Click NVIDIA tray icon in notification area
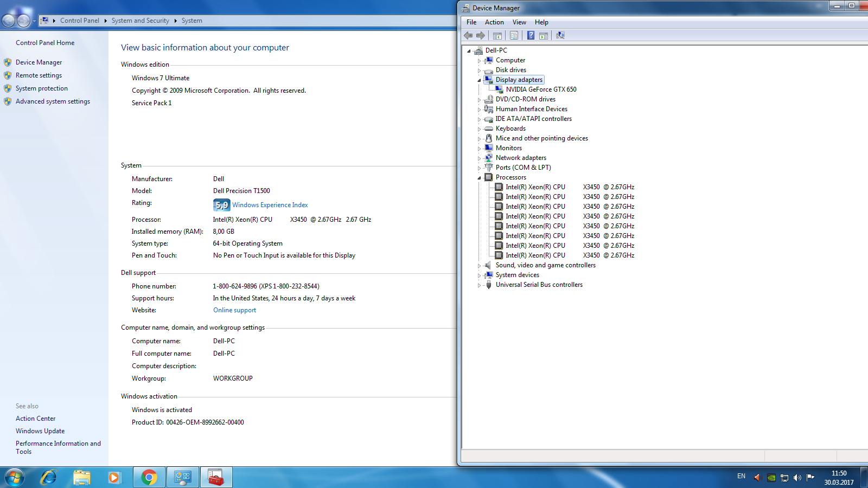868x488 pixels. [x=771, y=478]
